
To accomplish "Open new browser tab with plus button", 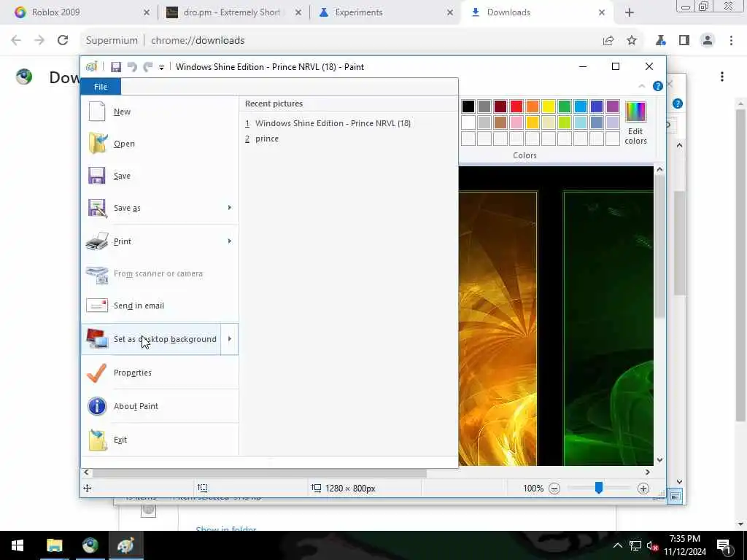I will 630,12.
